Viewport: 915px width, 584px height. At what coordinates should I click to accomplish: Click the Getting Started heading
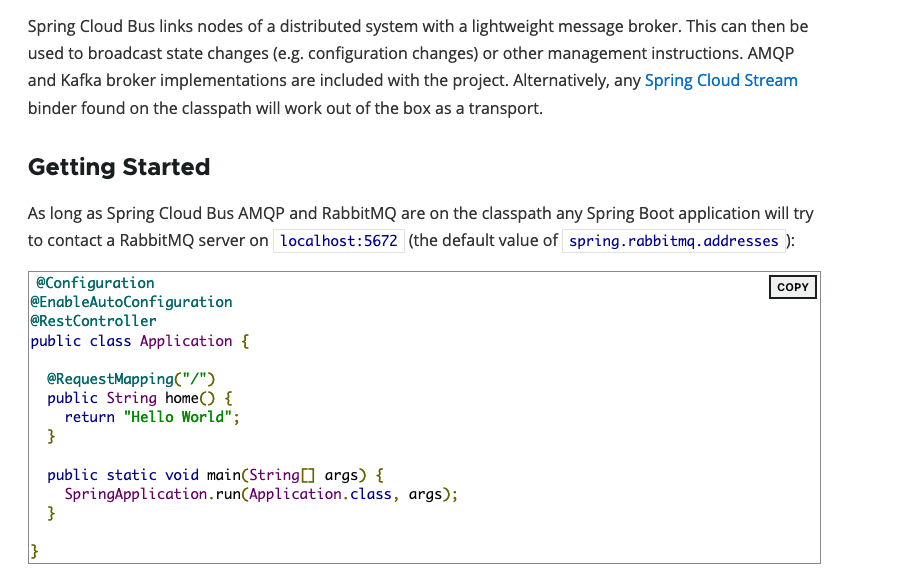119,167
